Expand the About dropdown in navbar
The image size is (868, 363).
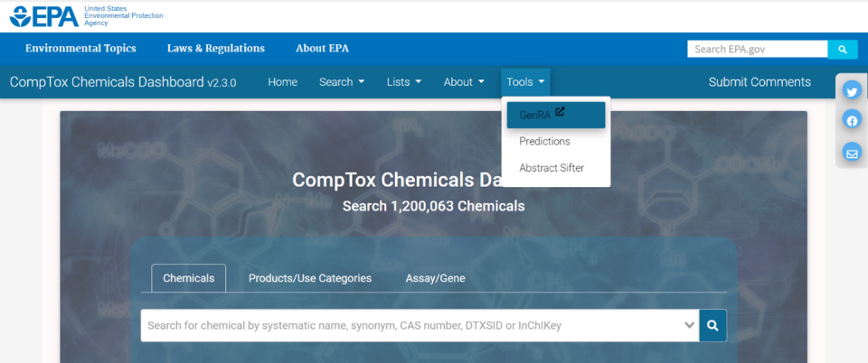(x=463, y=82)
